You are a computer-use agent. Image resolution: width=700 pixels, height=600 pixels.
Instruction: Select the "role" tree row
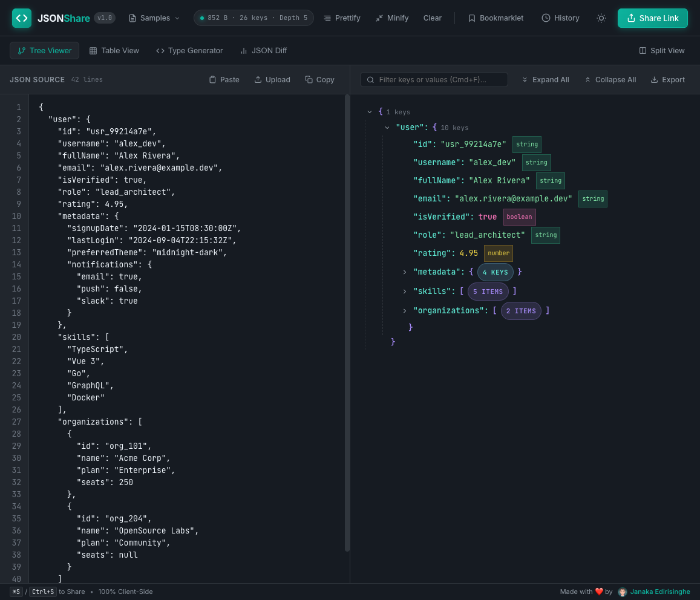point(486,235)
